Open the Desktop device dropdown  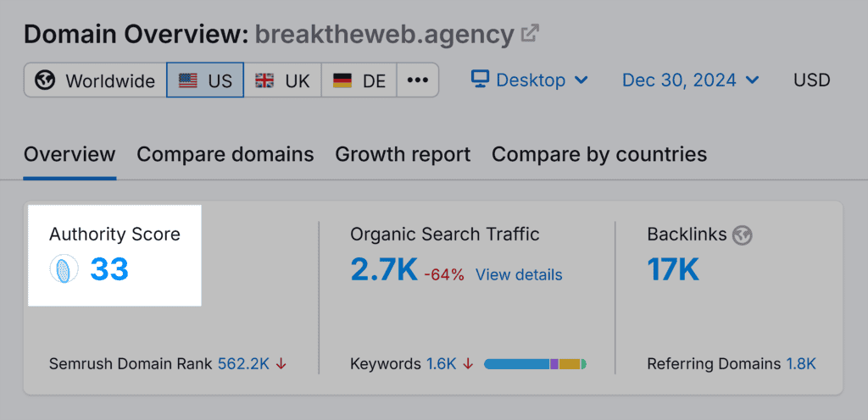[x=531, y=80]
